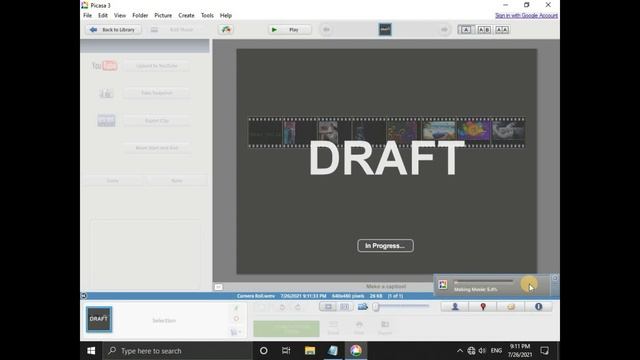Toggle the caption visibility icon
This screenshot has width=640, height=360.
point(218,287)
